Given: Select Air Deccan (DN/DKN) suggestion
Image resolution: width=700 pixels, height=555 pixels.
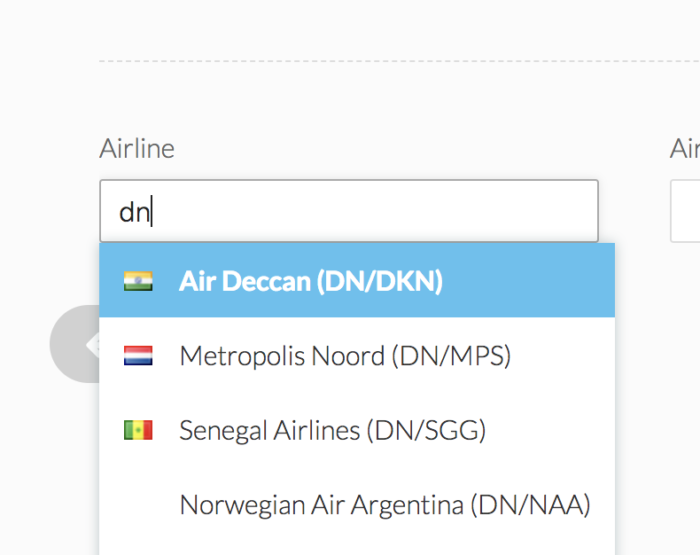Looking at the screenshot, I should pos(310,281).
